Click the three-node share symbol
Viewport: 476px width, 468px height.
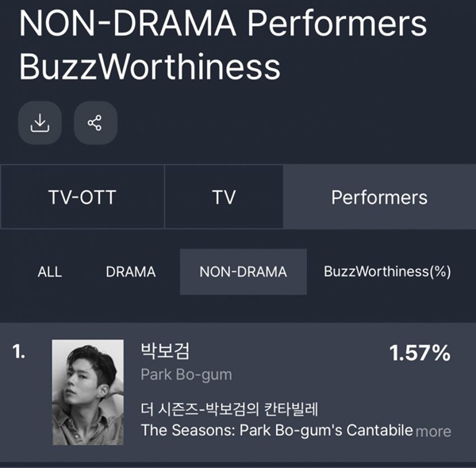click(94, 123)
